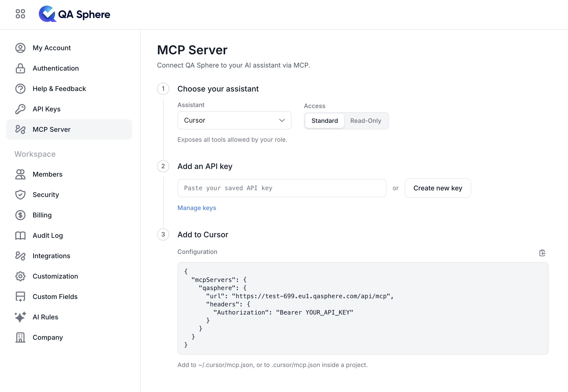Image resolution: width=568 pixels, height=392 pixels.
Task: Click the Authorization Bearer line in configuration
Action: (x=283, y=312)
